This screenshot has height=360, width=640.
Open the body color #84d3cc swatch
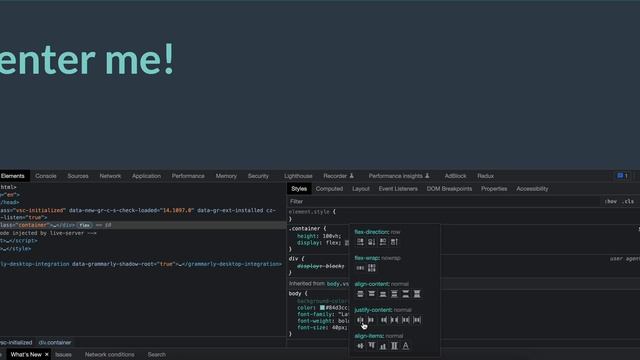click(322, 308)
